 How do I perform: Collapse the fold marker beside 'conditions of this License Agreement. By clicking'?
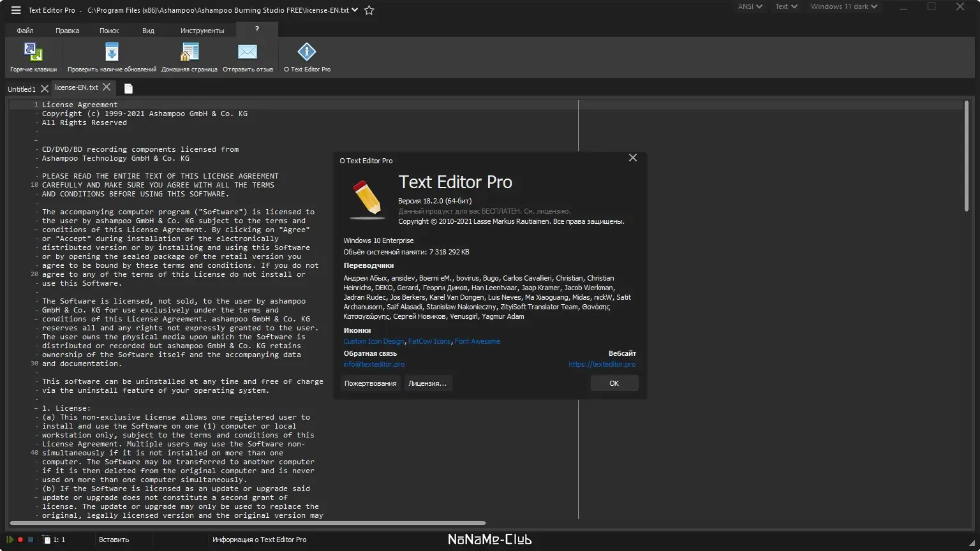[x=36, y=230]
